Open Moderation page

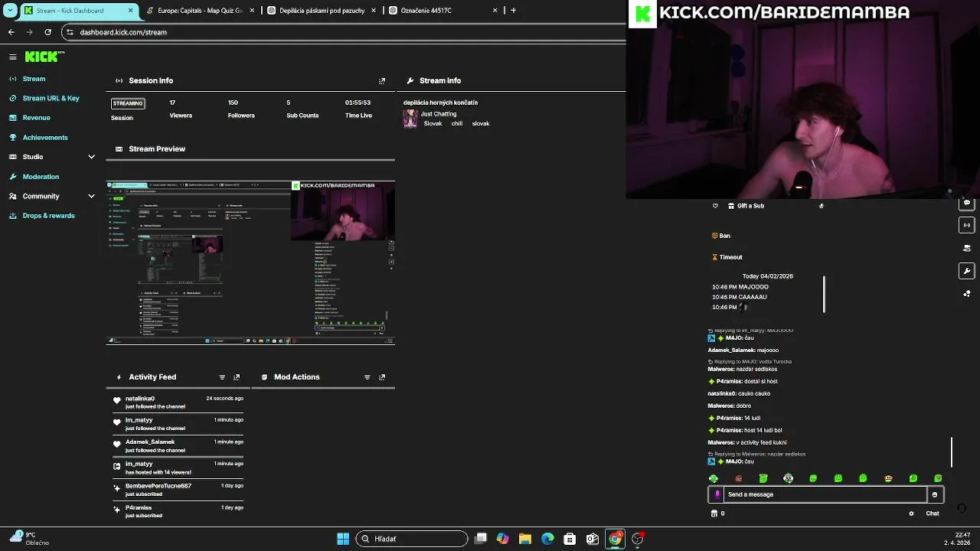[x=41, y=177]
